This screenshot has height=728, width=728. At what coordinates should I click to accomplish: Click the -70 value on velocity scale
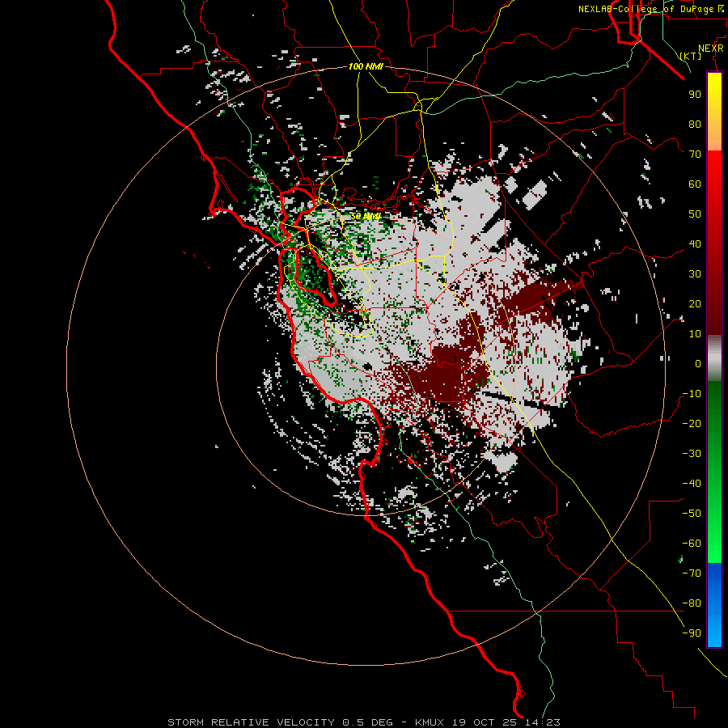pos(692,574)
